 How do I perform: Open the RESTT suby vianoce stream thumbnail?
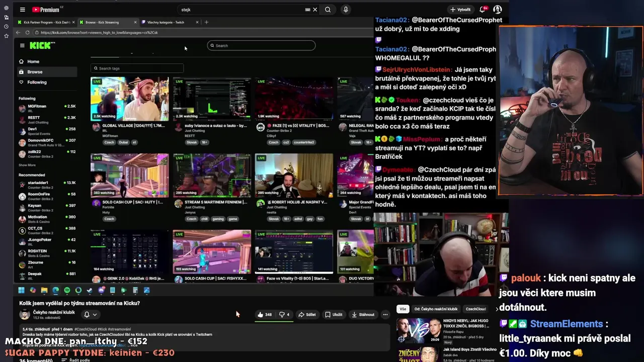point(212,99)
